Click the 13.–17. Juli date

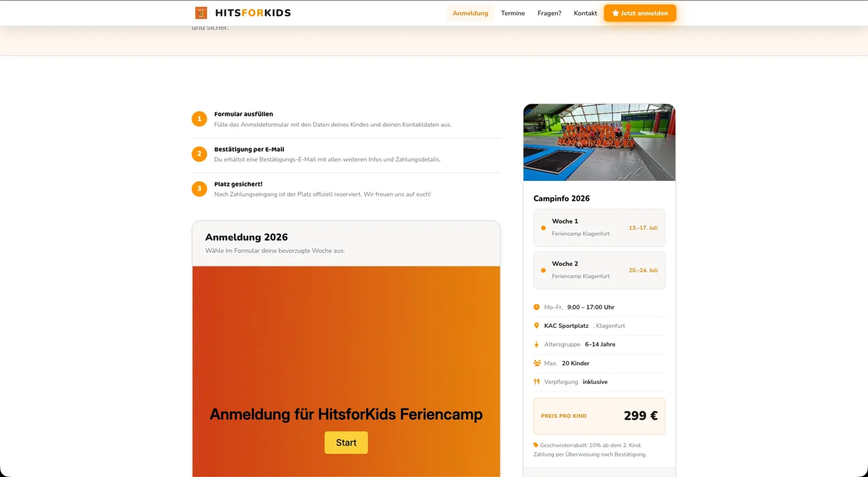pyautogui.click(x=643, y=228)
